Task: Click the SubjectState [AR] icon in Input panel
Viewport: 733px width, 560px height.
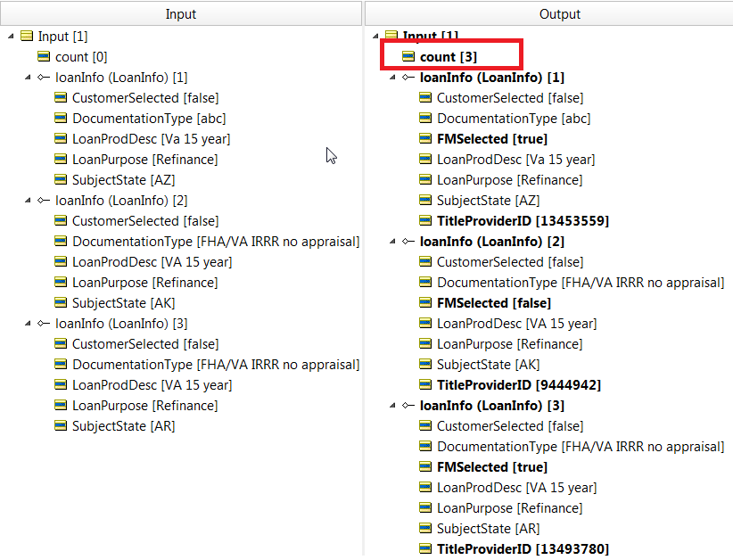Action: pyautogui.click(x=61, y=426)
